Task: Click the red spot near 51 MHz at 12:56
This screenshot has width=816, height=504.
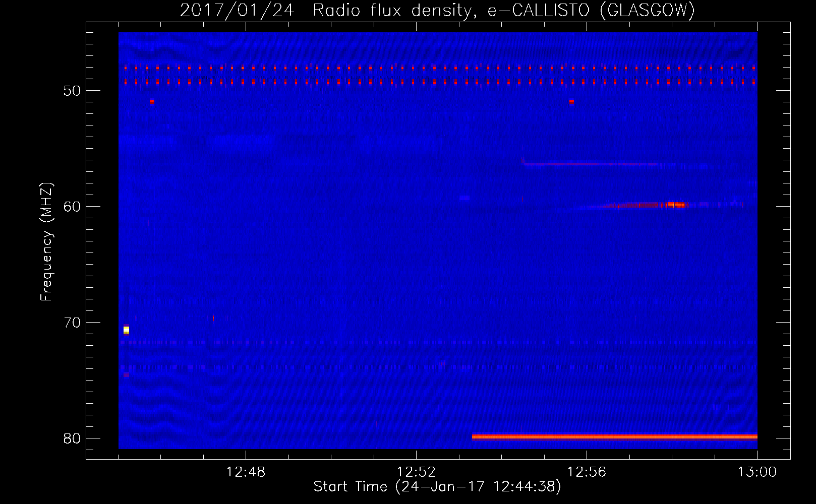Action: coord(571,101)
